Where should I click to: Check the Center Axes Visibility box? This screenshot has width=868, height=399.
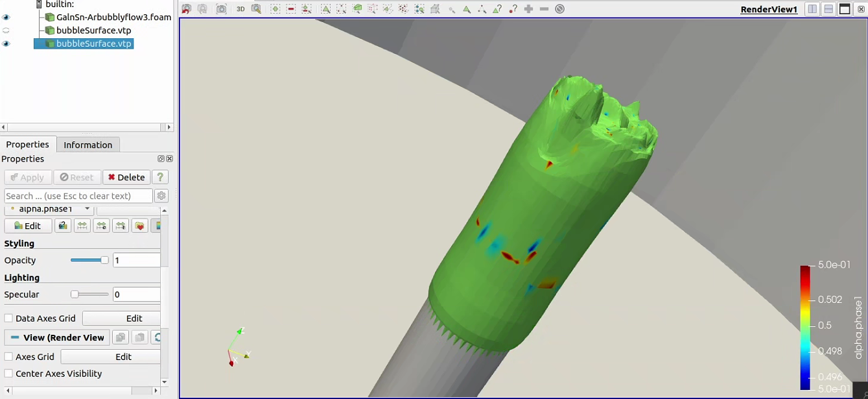[x=9, y=374]
